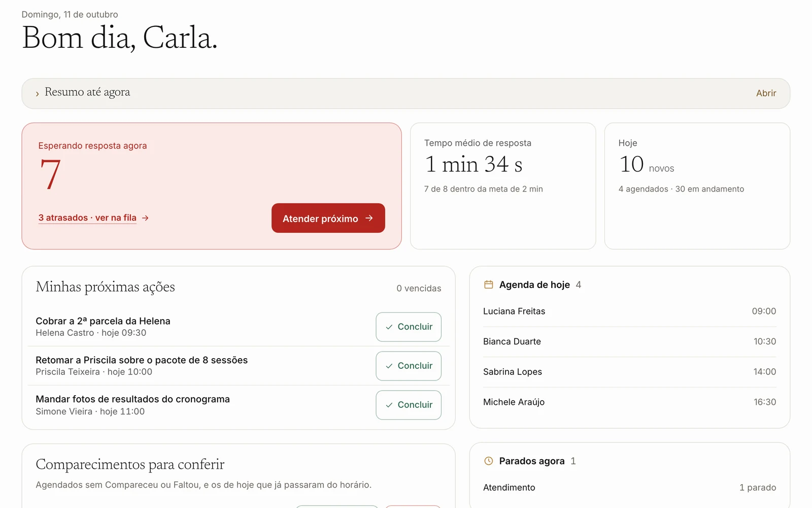Click the checkmark icon in Simone's Concluir button
812x508 pixels.
pos(389,405)
